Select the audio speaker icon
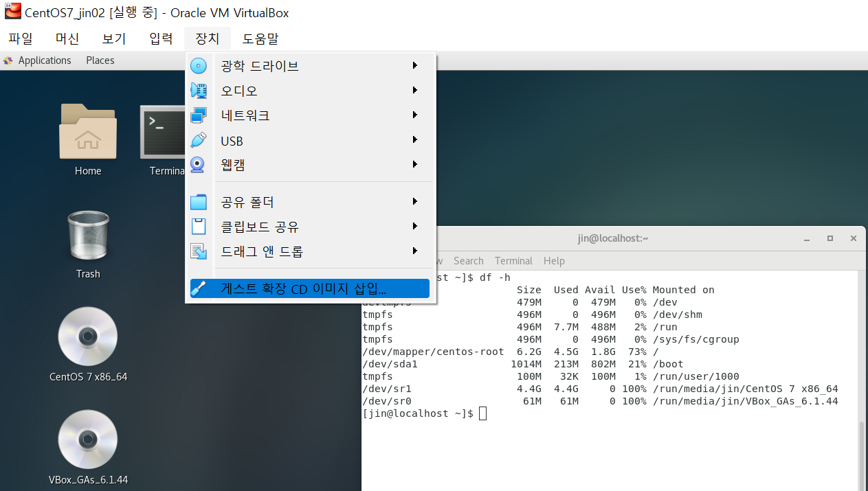This screenshot has height=491, width=868. click(198, 91)
